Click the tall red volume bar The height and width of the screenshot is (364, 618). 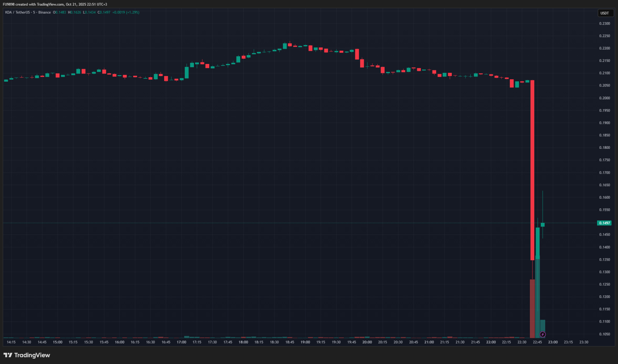point(532,308)
